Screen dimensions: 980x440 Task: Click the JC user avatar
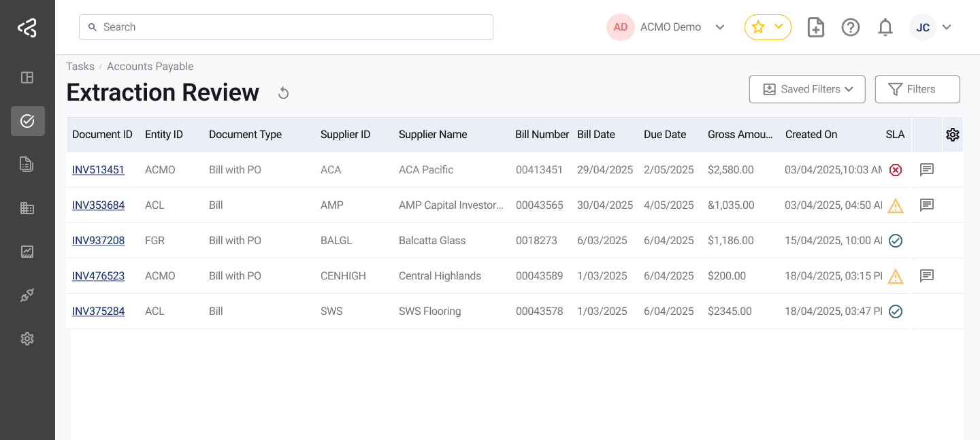(x=923, y=27)
